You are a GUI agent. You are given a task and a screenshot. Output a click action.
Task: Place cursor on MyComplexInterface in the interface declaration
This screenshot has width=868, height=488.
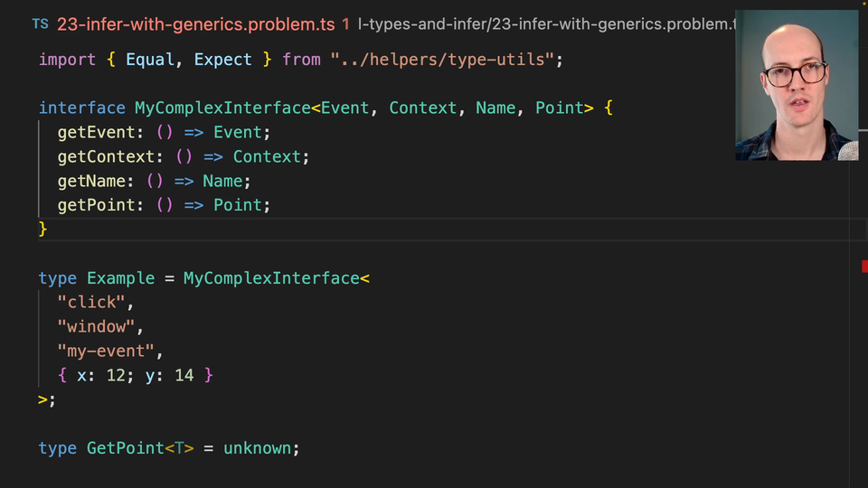pos(222,108)
